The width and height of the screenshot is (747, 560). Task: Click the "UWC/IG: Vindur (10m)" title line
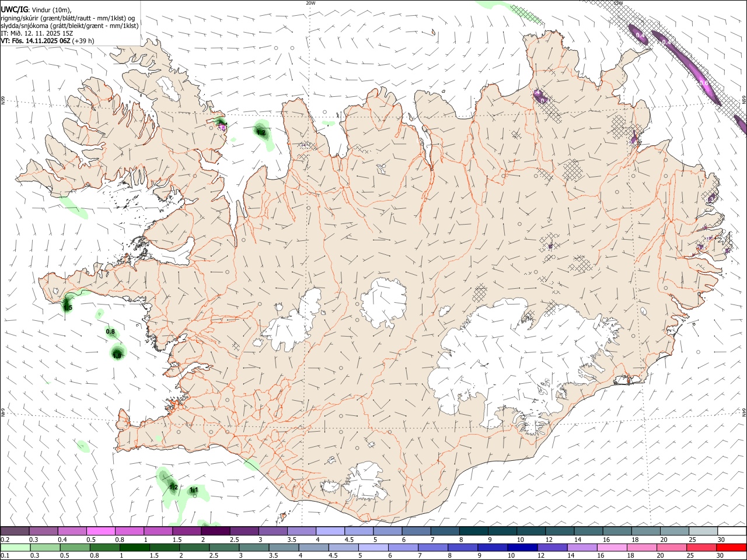pos(36,9)
